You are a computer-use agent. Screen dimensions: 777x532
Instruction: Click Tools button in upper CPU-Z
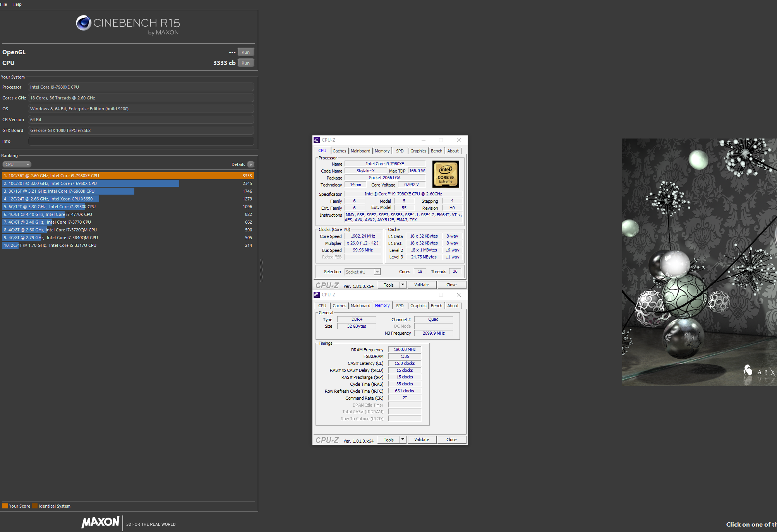(389, 285)
